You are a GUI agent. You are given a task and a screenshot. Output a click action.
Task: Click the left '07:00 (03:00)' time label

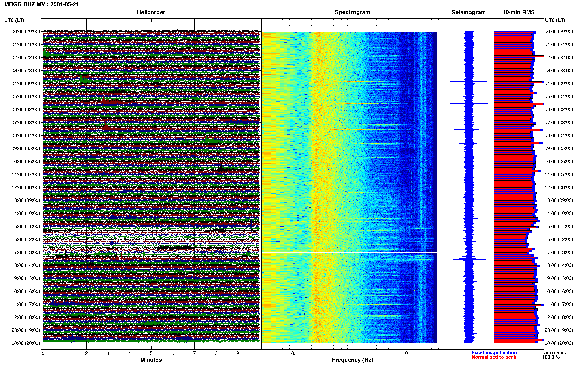26,122
